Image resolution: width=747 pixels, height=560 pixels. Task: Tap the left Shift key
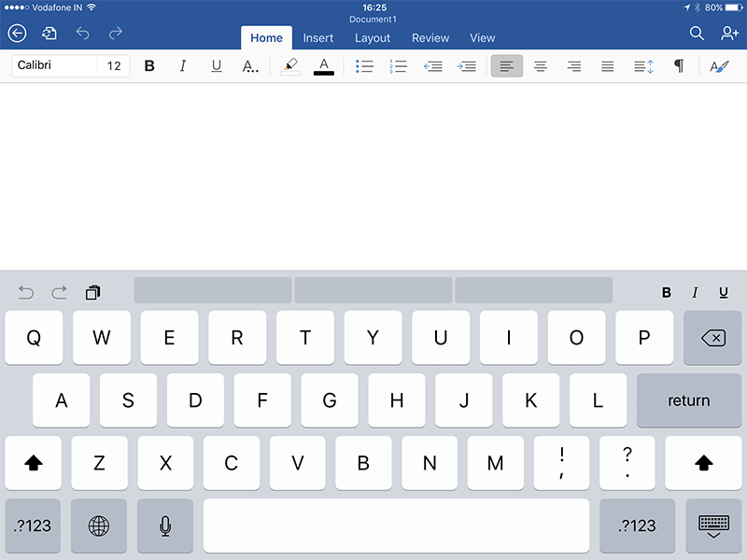(x=34, y=463)
